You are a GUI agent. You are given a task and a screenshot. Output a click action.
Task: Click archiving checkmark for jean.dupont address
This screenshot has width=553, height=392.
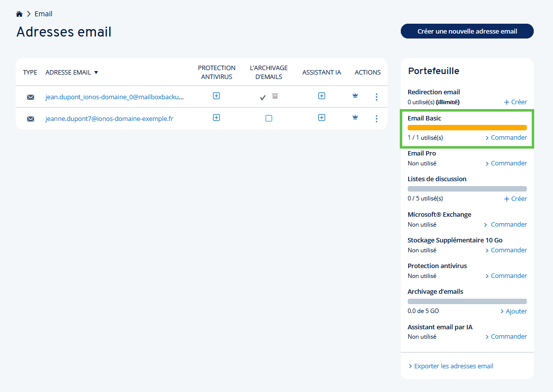point(263,97)
